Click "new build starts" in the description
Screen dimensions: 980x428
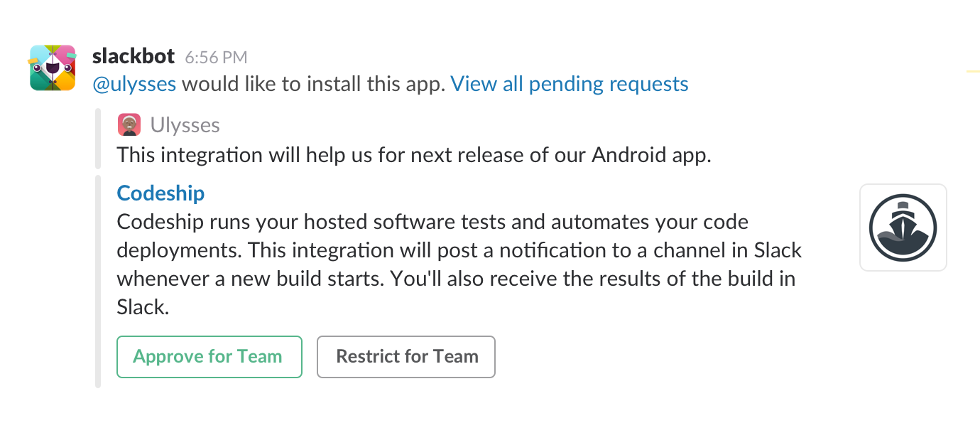(x=302, y=278)
